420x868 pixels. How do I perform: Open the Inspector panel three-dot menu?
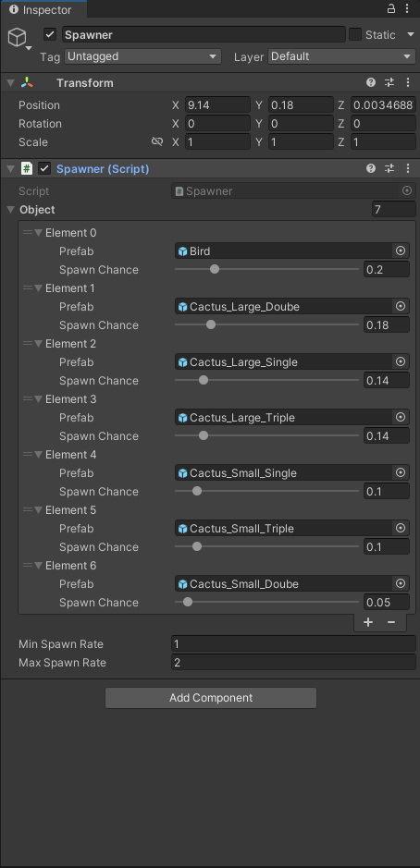pos(407,8)
